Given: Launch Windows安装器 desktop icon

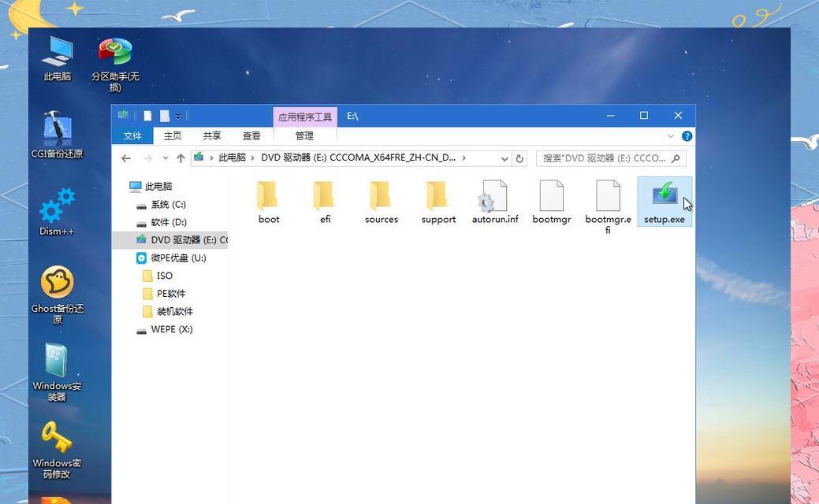Looking at the screenshot, I should click(57, 372).
